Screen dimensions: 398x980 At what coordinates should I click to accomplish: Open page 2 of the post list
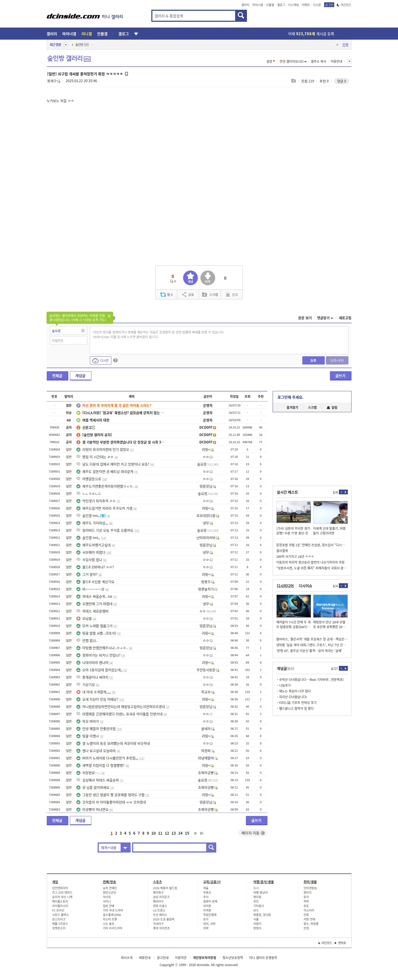[116, 833]
